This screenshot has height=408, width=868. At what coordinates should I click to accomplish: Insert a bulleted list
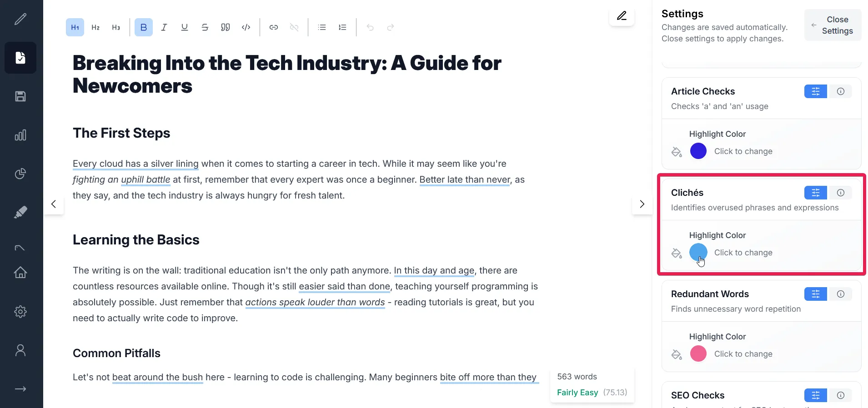click(322, 27)
